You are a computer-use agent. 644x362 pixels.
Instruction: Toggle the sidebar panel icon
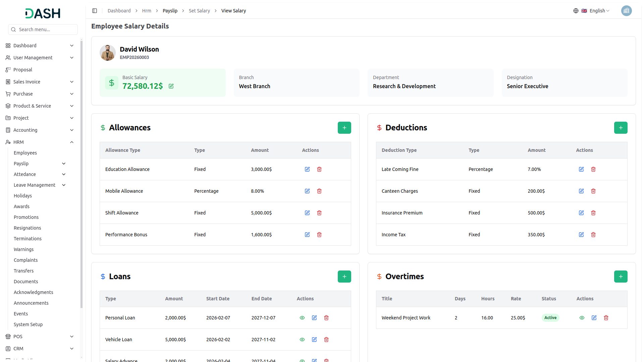coord(95,11)
